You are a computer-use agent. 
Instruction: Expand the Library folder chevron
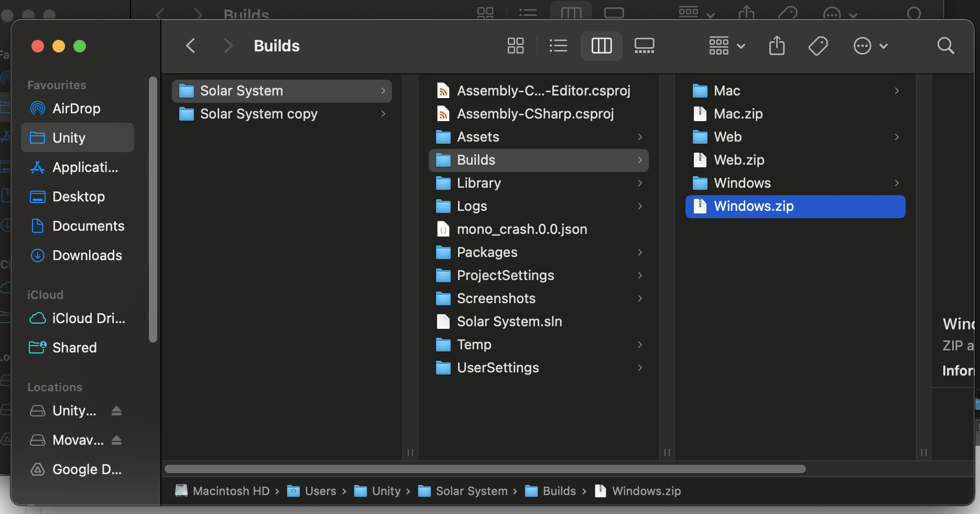pyautogui.click(x=640, y=183)
